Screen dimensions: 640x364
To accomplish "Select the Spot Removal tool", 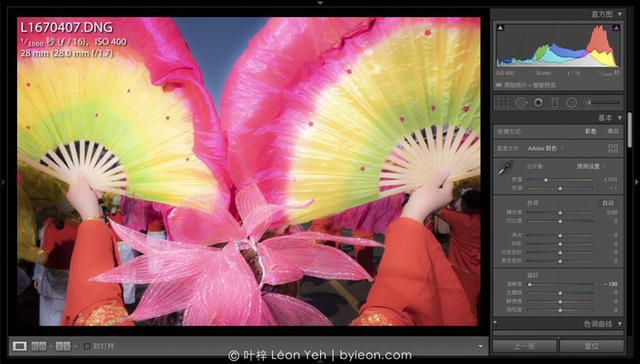I will pyautogui.click(x=520, y=102).
